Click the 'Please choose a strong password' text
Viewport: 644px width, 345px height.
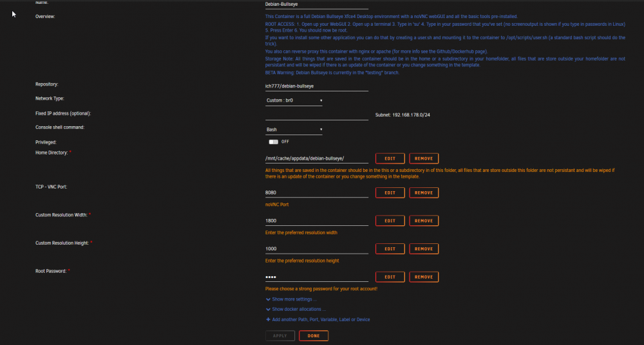tap(321, 289)
